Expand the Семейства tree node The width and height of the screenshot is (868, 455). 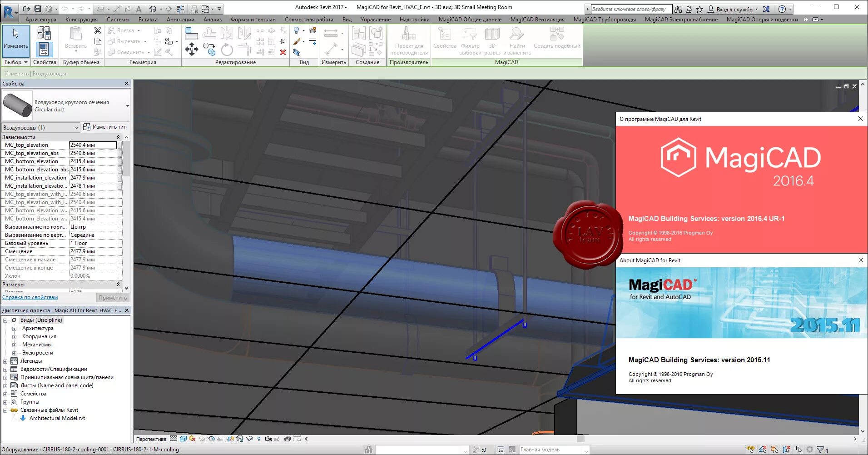tap(5, 394)
